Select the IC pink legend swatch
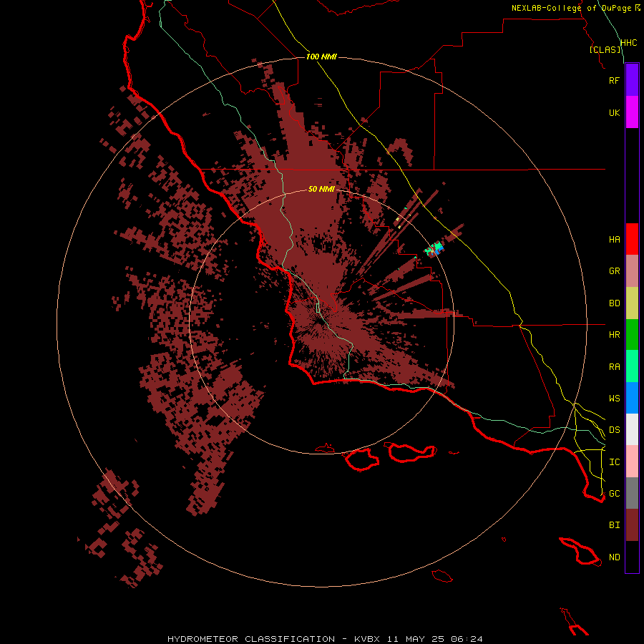Image resolution: width=644 pixels, height=644 pixels. click(x=632, y=462)
